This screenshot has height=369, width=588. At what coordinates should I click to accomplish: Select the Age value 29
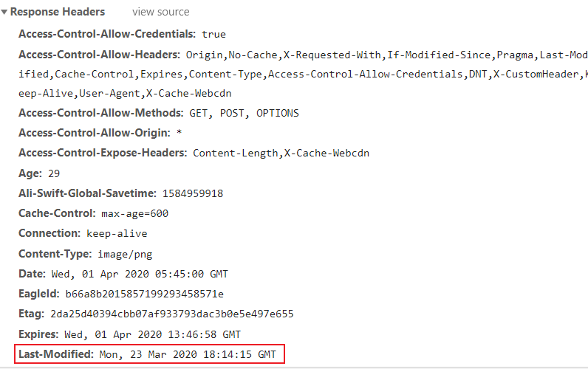[x=54, y=173]
